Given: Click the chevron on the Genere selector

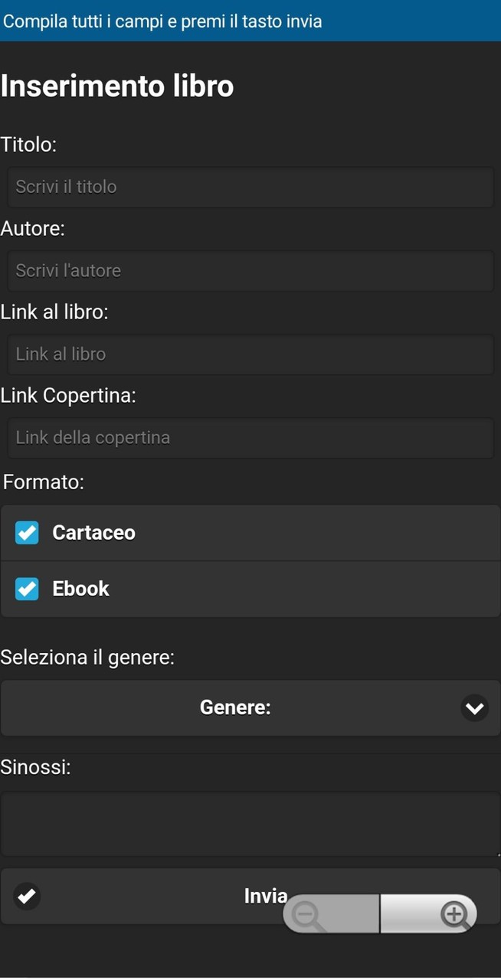Looking at the screenshot, I should pyautogui.click(x=474, y=707).
